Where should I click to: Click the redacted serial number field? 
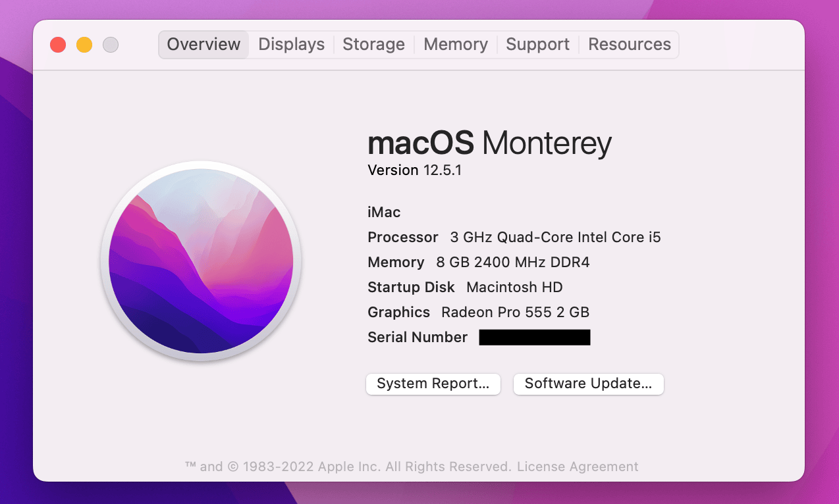535,338
